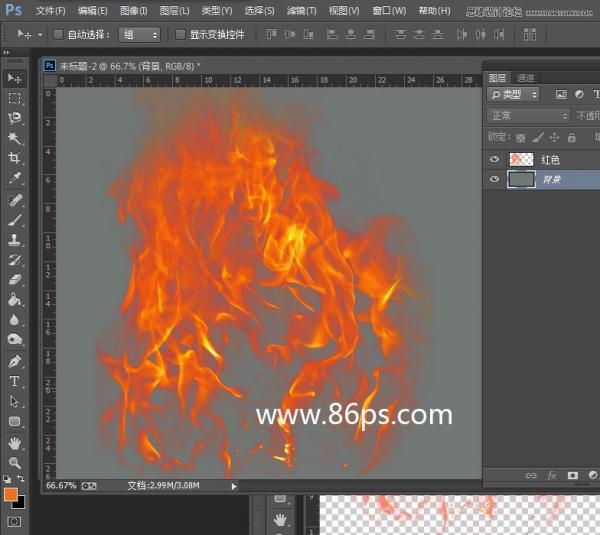Enable the 自动选择 checkbox
The width and height of the screenshot is (600, 535).
(x=58, y=34)
